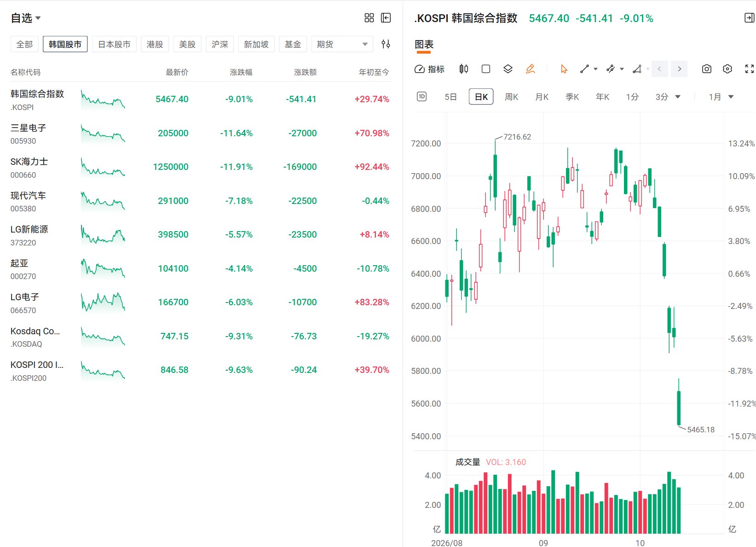Sort by 名称代码 column header
The image size is (756, 547).
click(25, 72)
